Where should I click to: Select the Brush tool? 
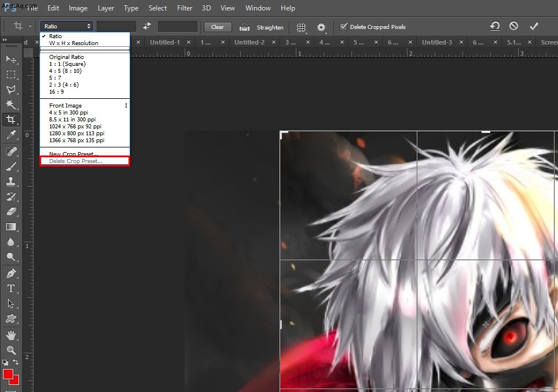click(11, 167)
